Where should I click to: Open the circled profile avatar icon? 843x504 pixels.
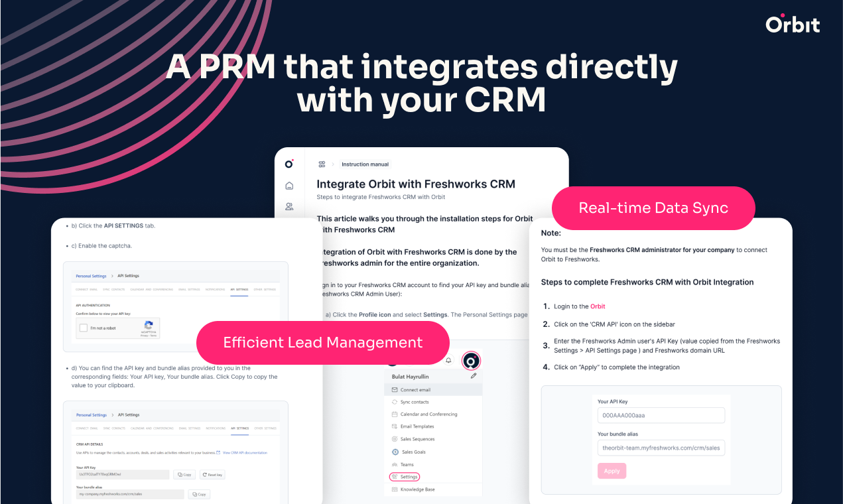tap(471, 361)
